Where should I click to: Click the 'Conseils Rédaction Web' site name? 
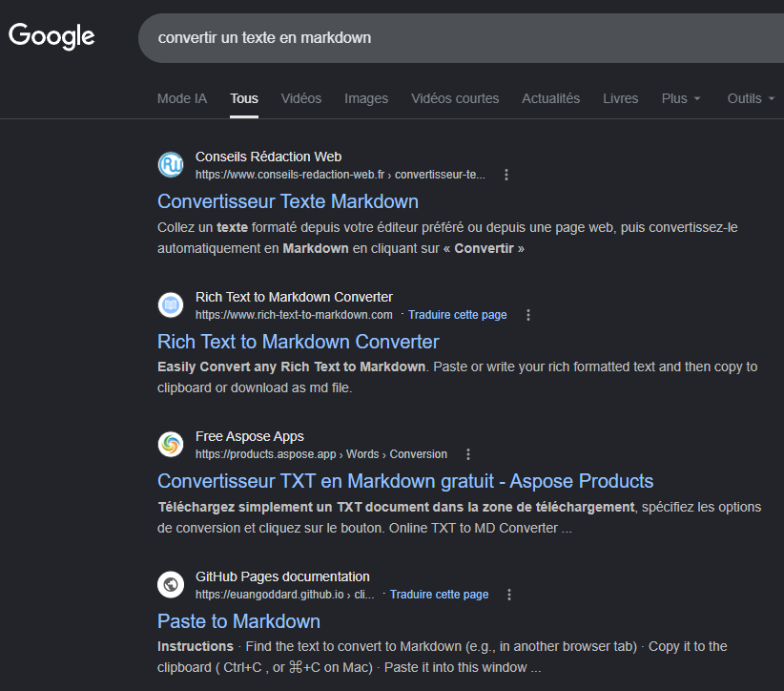point(269,157)
